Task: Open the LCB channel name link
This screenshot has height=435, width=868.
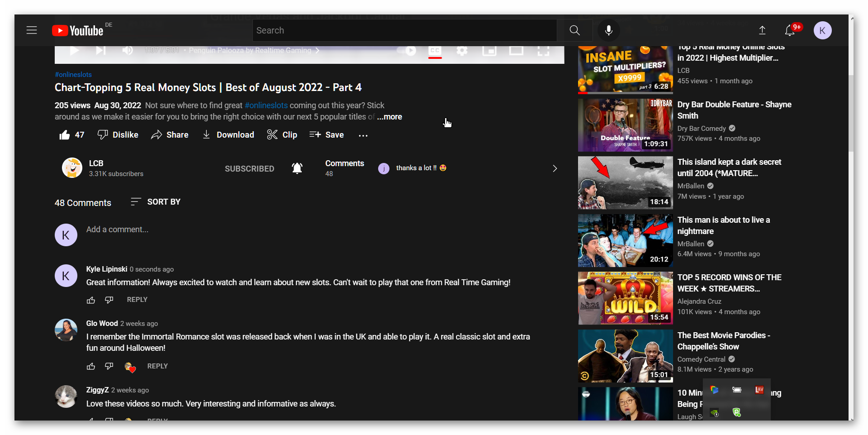Action: (x=96, y=163)
